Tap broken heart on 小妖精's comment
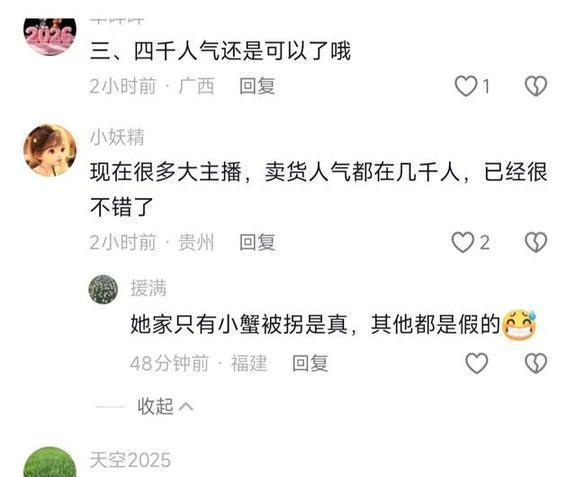Screen dimensions: 576x477 tap(536, 242)
